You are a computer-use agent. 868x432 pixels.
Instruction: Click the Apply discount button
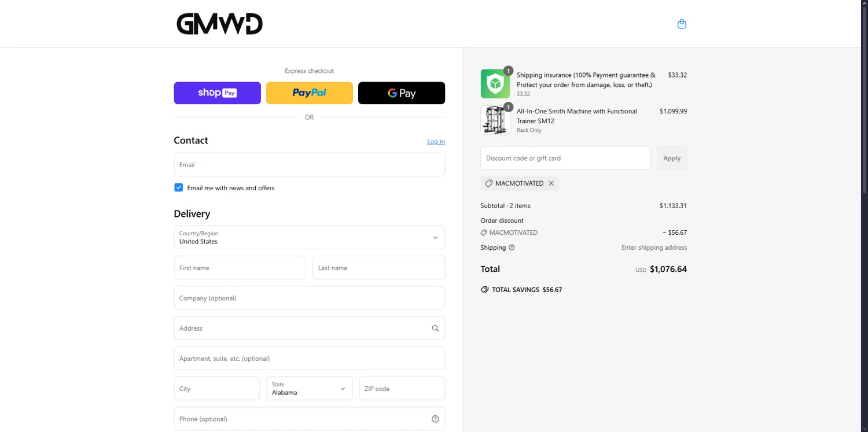672,158
